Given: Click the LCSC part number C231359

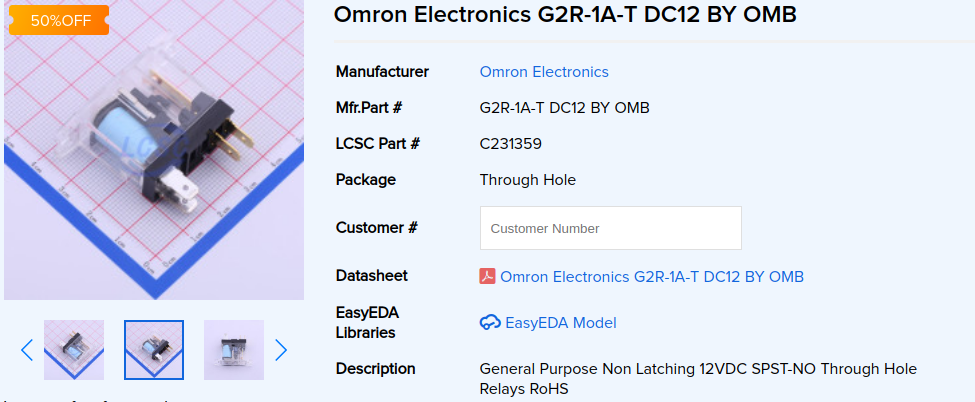Looking at the screenshot, I should point(511,144).
